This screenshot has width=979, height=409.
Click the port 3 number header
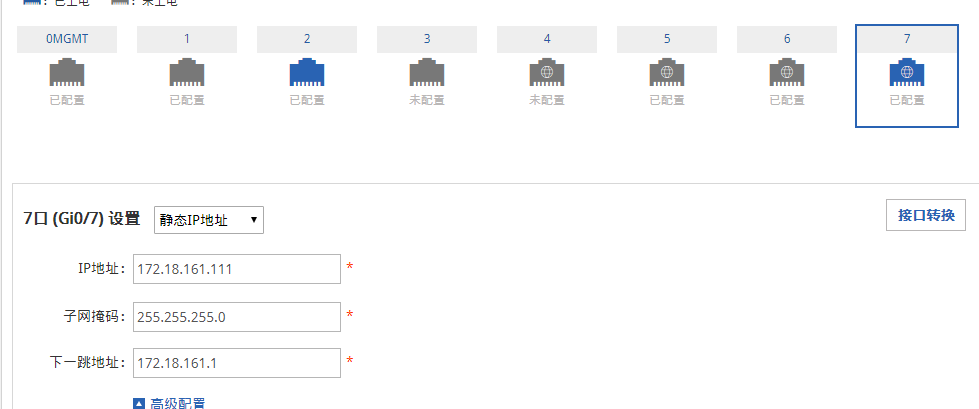tap(427, 39)
